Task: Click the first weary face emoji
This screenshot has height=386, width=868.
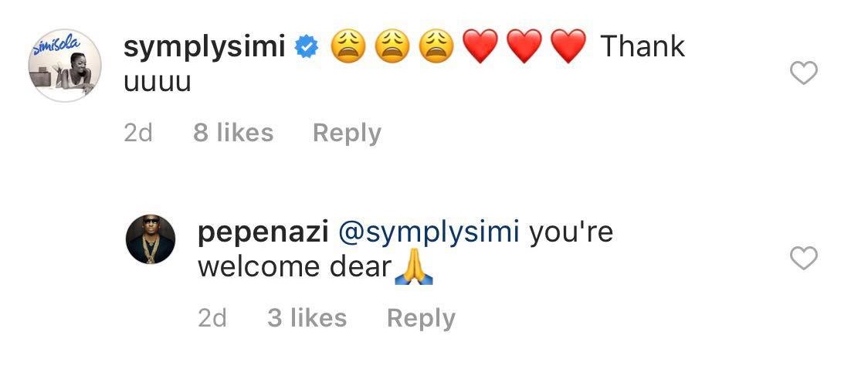Action: point(348,48)
